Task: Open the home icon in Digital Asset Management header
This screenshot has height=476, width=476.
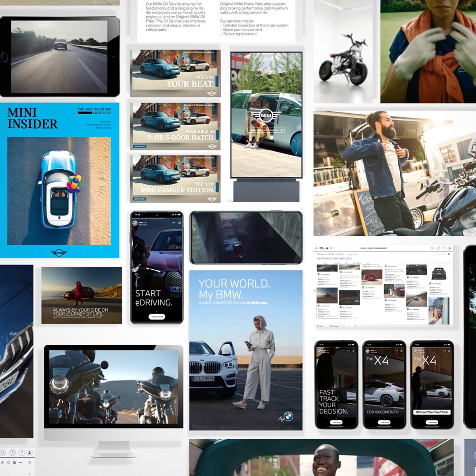Action: click(x=316, y=248)
